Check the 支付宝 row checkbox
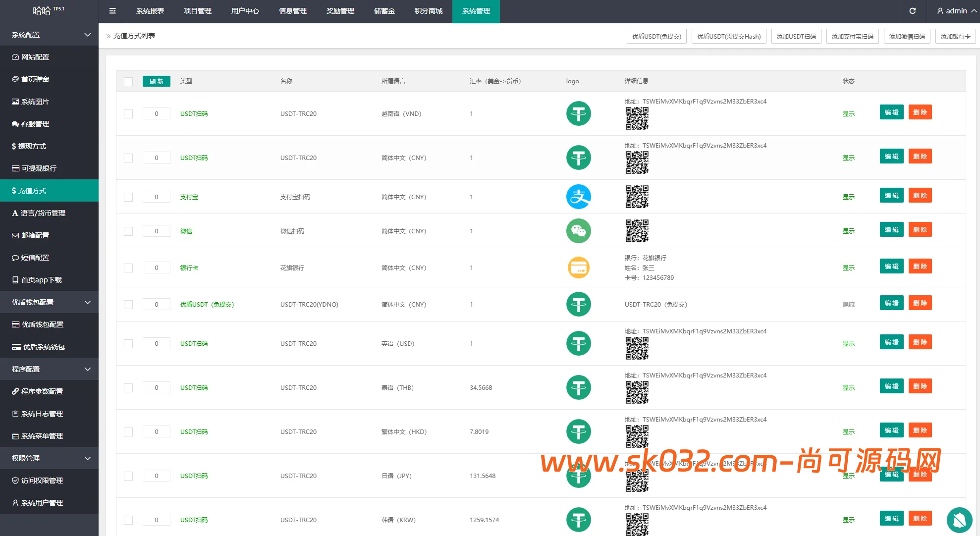The height and width of the screenshot is (536, 980). [128, 197]
